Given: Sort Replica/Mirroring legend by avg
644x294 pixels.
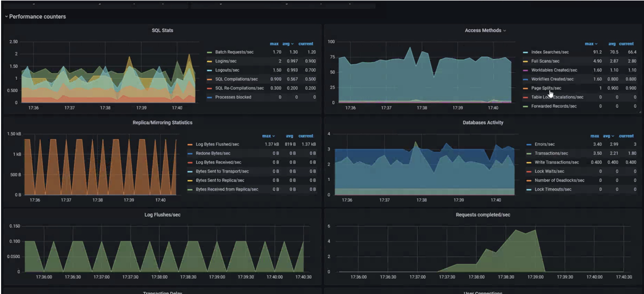Looking at the screenshot, I should pos(289,136).
